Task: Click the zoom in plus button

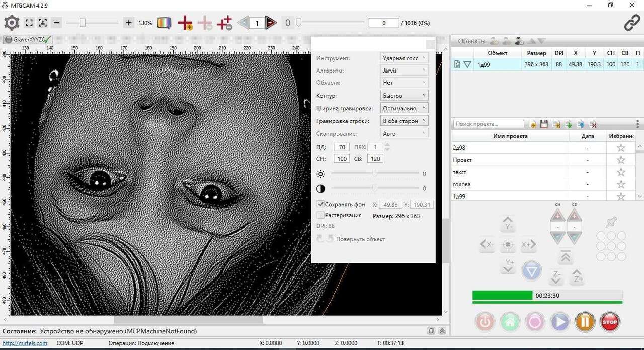Action: coord(129,23)
